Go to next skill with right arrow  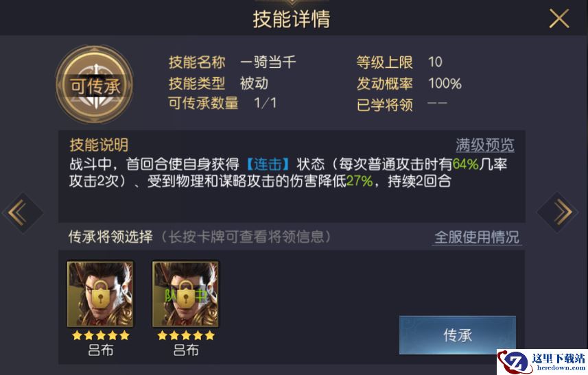(558, 213)
